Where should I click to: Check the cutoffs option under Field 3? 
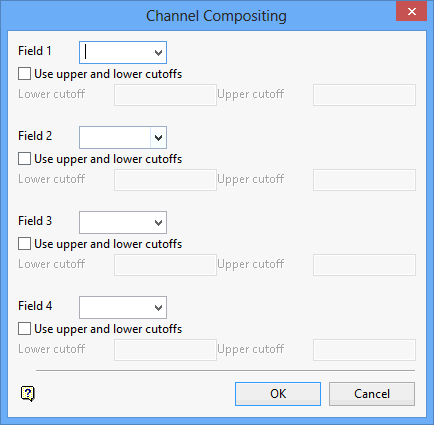tap(24, 244)
